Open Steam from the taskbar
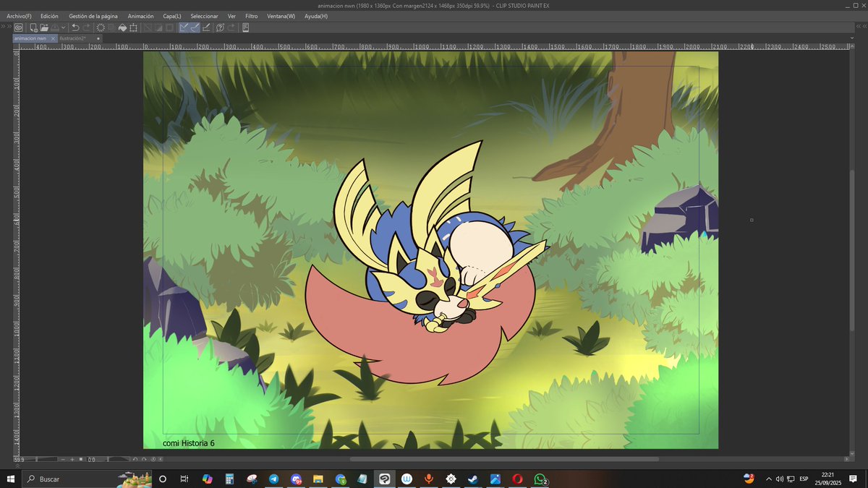Image resolution: width=868 pixels, height=488 pixels. coord(473,479)
